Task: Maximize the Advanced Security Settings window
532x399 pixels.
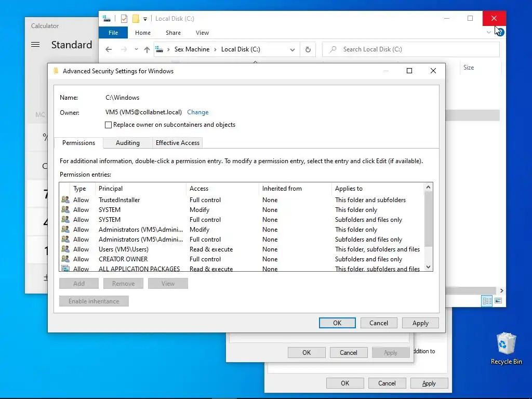Action: tap(409, 71)
